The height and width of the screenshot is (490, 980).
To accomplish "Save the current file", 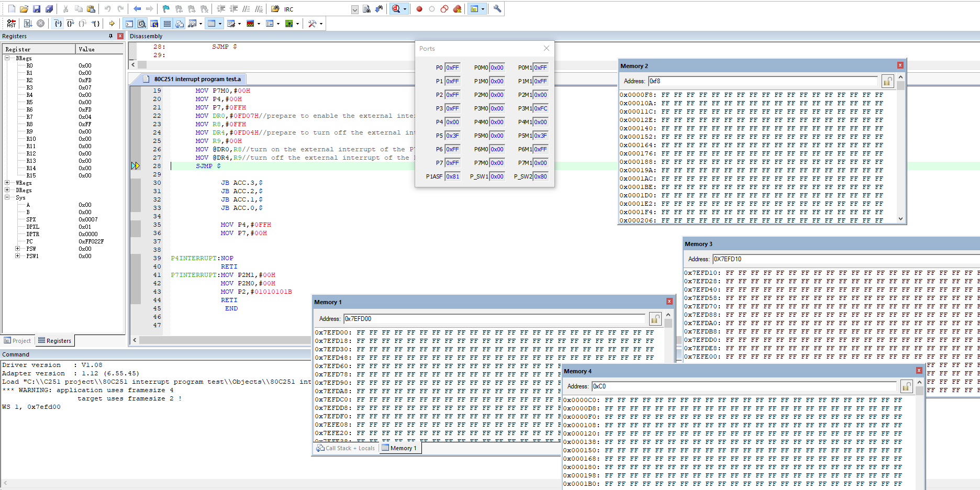I will coord(37,9).
